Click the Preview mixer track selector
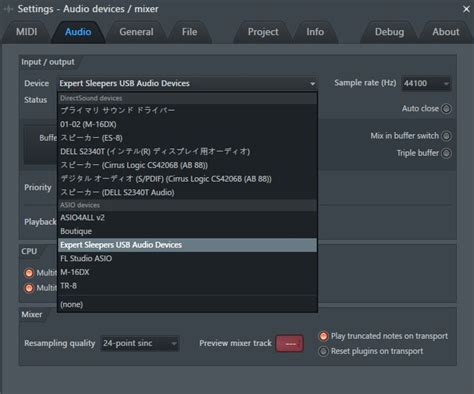 pyautogui.click(x=289, y=344)
